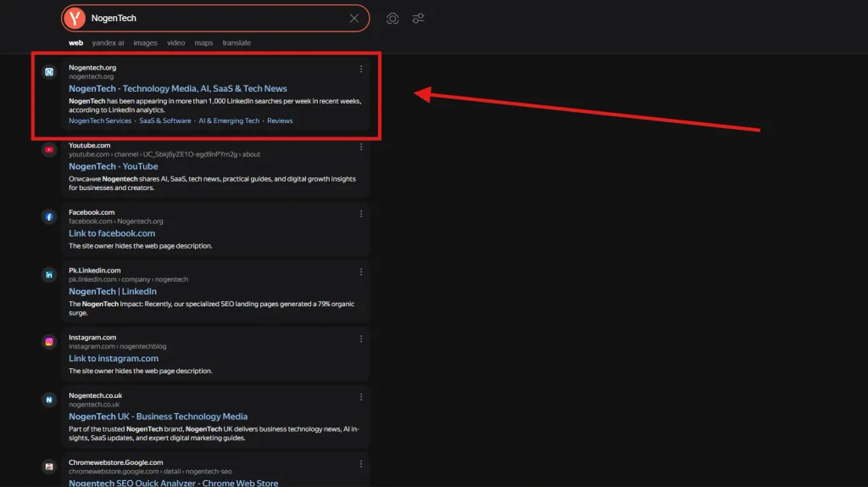Click youtube.com channel breadcrumb URL
The height and width of the screenshot is (487, 868).
(164, 154)
